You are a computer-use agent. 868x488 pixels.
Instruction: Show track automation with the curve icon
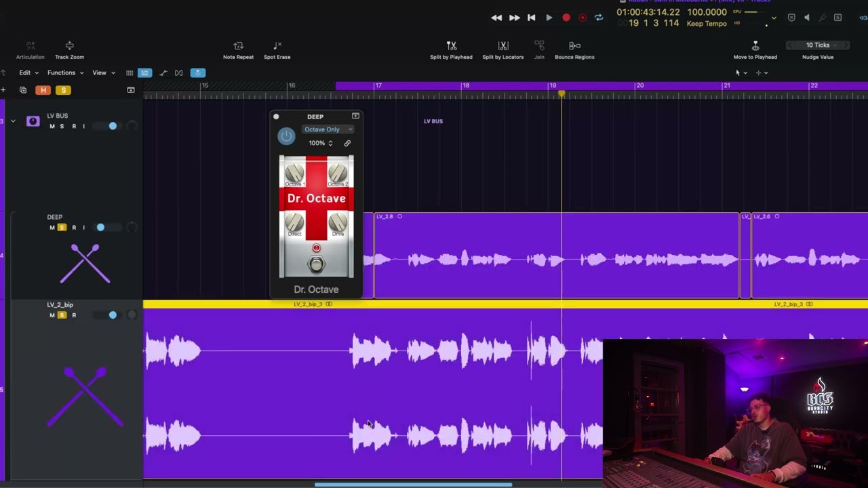point(163,73)
